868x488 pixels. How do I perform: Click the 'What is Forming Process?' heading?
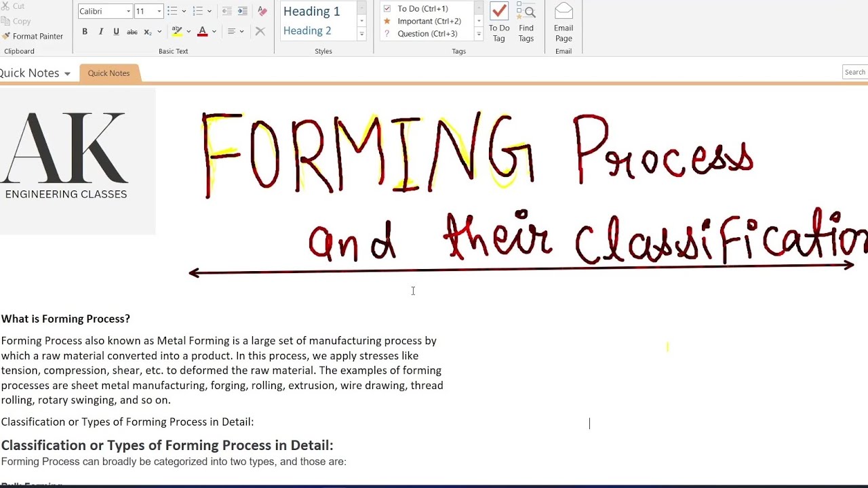pyautogui.click(x=66, y=319)
